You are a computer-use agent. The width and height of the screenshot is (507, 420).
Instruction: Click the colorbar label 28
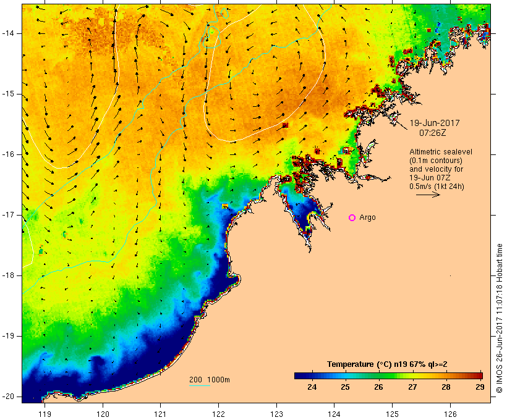click(446, 387)
